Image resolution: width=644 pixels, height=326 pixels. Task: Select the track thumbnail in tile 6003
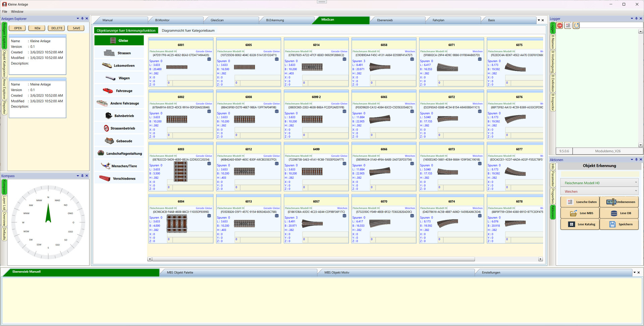180,172
